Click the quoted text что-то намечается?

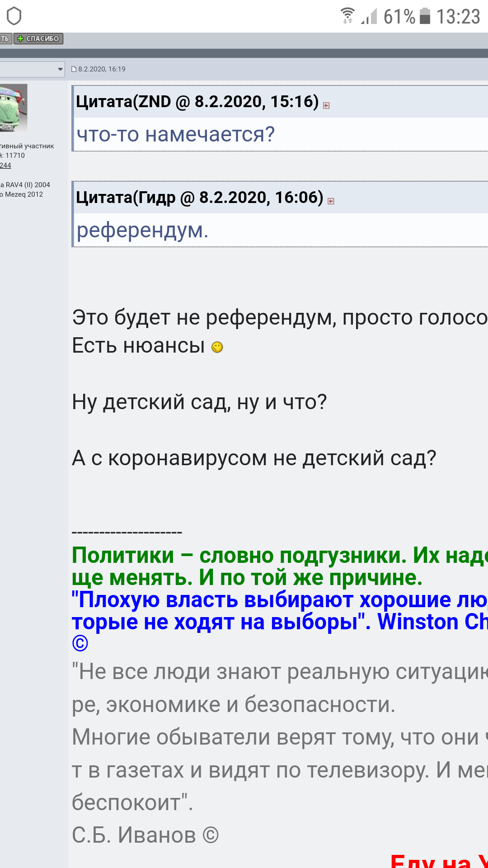[x=175, y=135]
